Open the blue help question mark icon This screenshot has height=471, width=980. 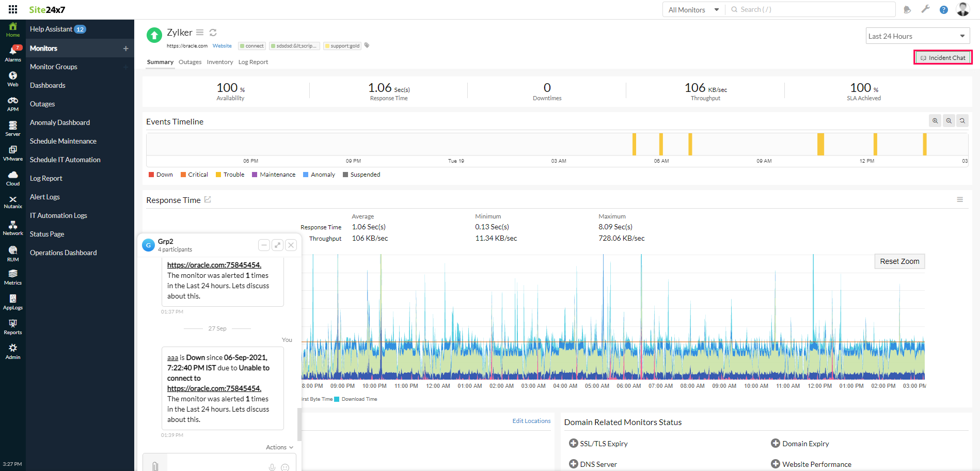click(x=943, y=10)
